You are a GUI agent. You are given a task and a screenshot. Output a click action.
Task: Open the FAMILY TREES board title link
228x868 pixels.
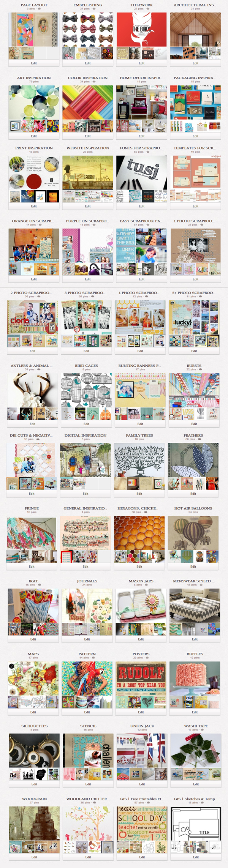139,436
